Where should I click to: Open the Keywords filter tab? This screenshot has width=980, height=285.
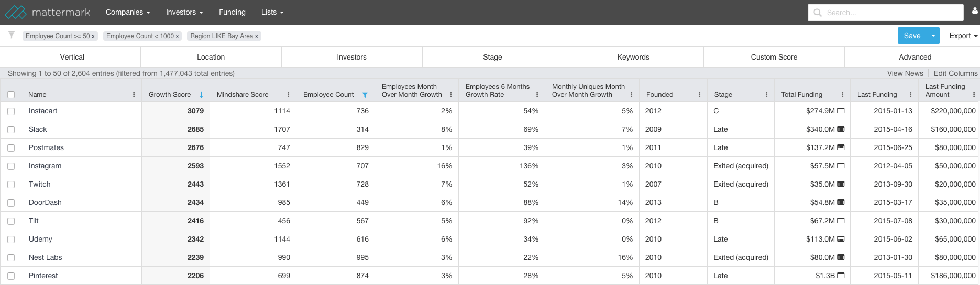(633, 57)
